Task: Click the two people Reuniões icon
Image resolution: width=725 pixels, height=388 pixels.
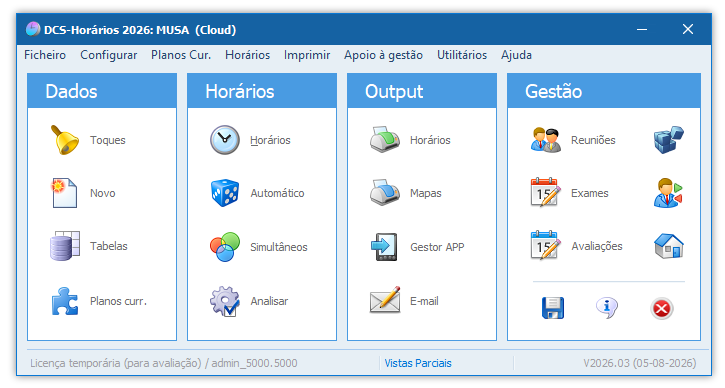Action: (546, 140)
